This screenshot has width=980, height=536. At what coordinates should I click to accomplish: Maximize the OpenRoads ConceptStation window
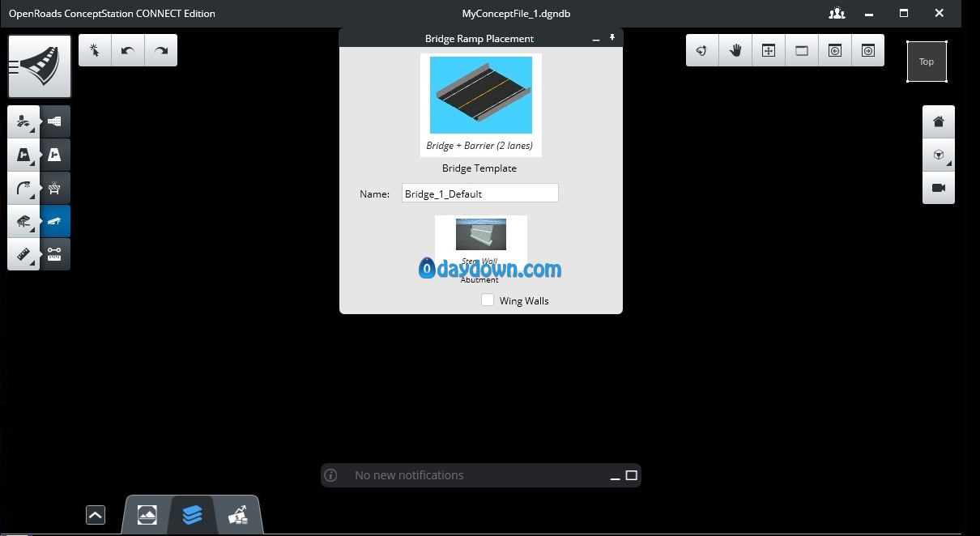904,14
